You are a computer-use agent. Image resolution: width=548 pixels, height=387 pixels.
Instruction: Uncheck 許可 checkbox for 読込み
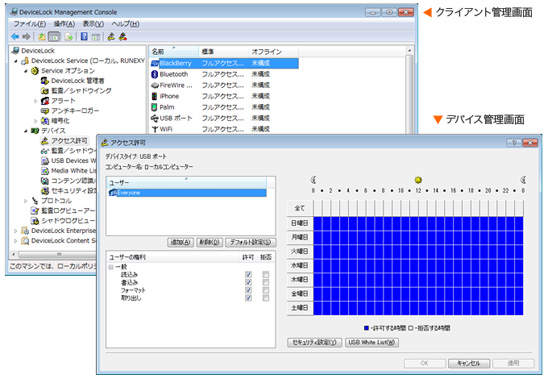[248, 274]
